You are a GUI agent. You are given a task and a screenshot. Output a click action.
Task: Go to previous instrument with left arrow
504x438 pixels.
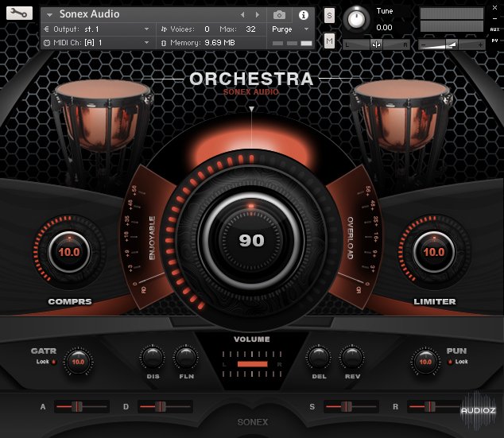(x=242, y=15)
